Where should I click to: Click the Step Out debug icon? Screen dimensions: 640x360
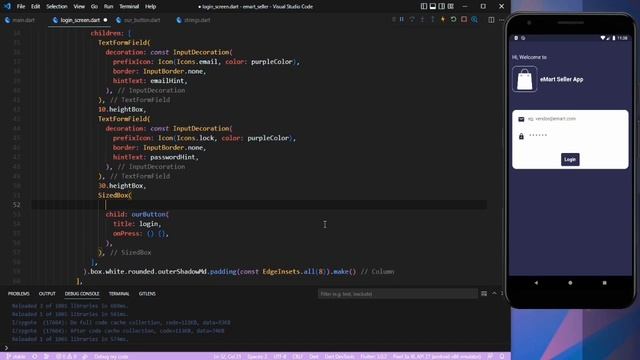[432, 20]
